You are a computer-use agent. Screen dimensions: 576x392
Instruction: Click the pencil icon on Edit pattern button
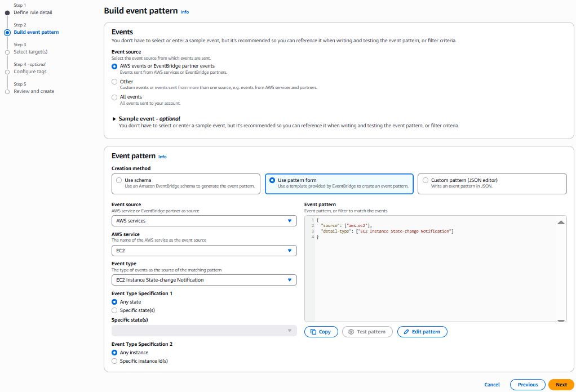[x=407, y=332]
